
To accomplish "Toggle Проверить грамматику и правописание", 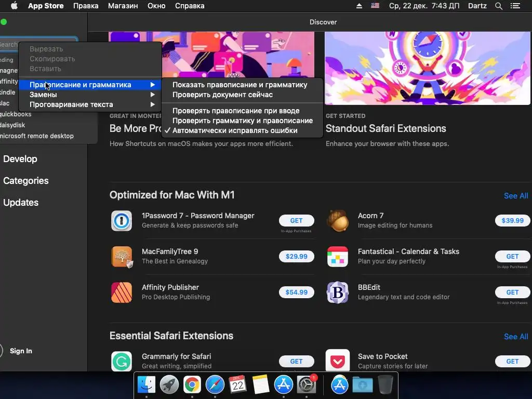I will [242, 121].
